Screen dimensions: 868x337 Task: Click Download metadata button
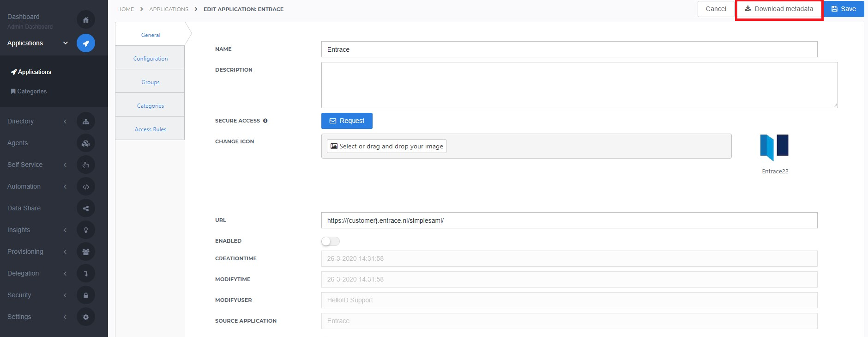coord(779,9)
